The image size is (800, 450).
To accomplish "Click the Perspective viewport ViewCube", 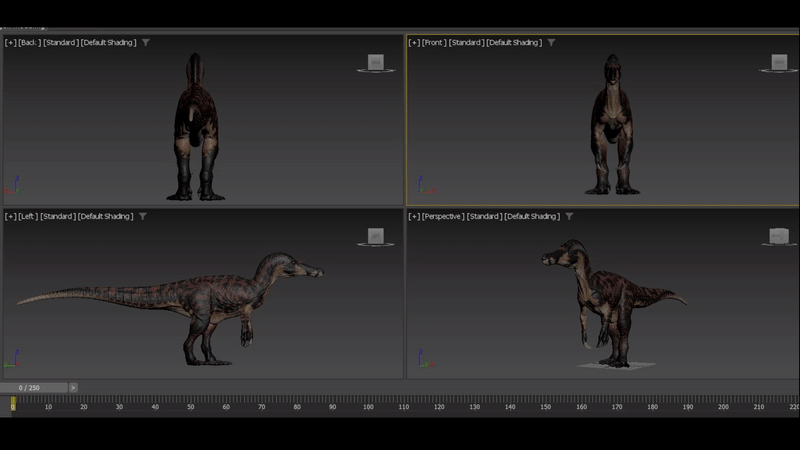I will coord(779,236).
